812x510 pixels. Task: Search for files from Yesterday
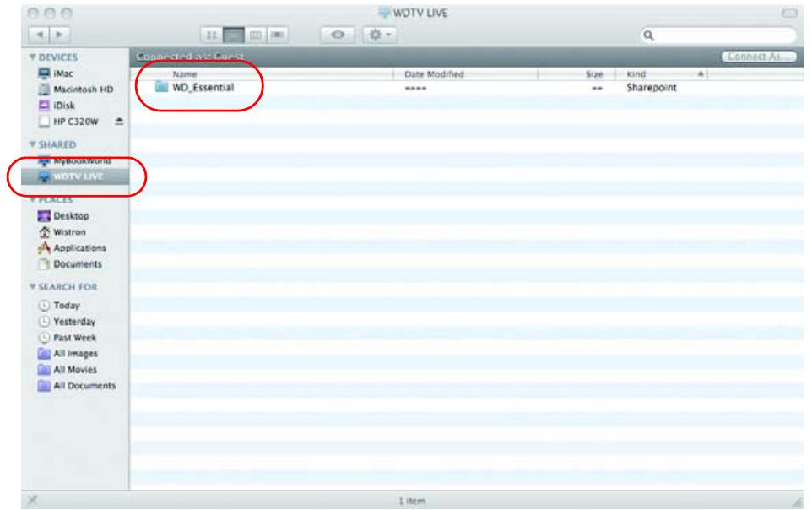67,322
